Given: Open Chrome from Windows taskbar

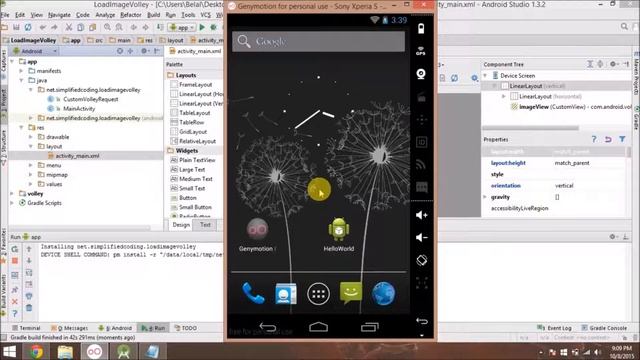Looking at the screenshot, I should click(x=36, y=351).
